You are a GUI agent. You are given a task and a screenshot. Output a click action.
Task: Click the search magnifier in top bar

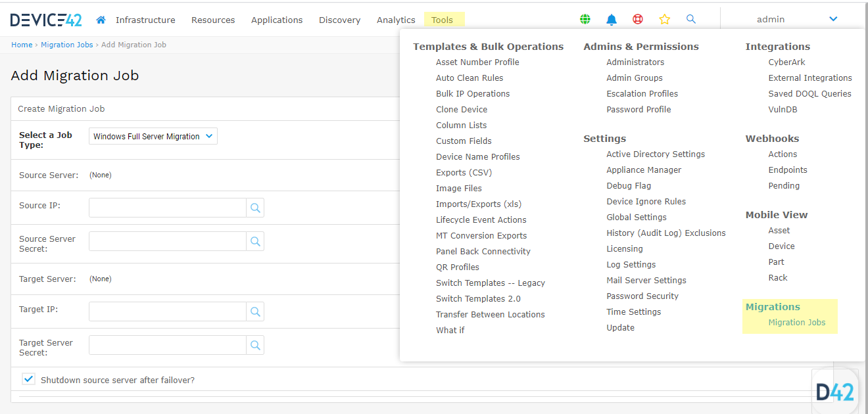[x=690, y=20]
